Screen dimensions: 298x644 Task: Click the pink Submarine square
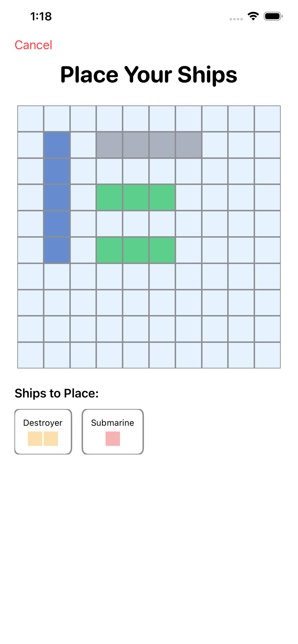(x=113, y=439)
